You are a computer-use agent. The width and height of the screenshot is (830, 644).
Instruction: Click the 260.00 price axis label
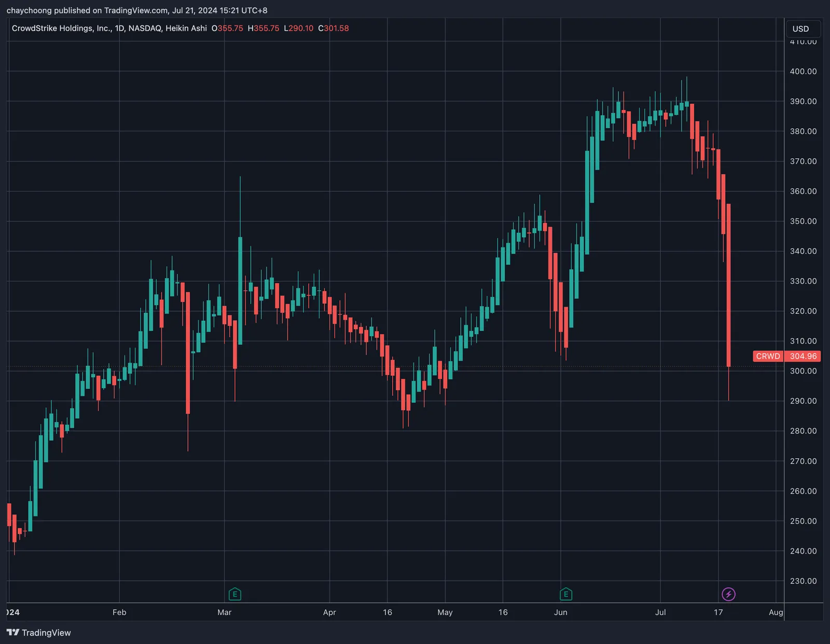click(x=803, y=491)
